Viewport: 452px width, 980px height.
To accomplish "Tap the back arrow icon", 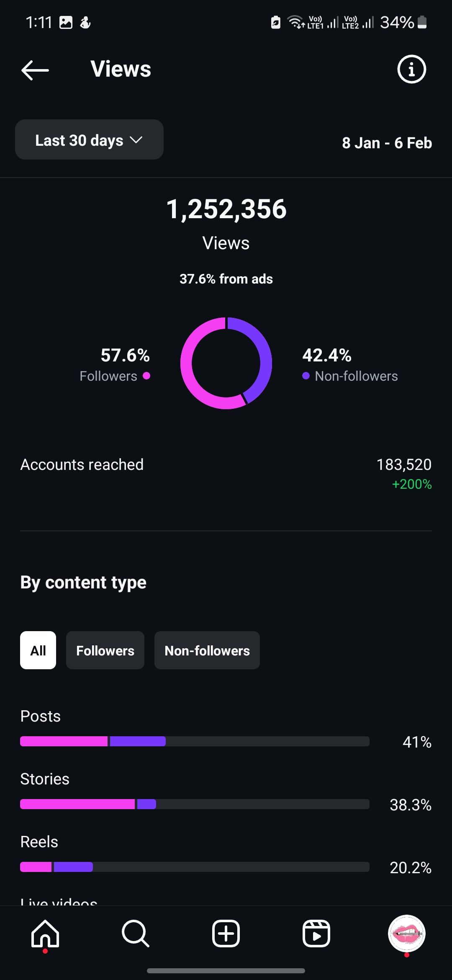I will pyautogui.click(x=35, y=70).
